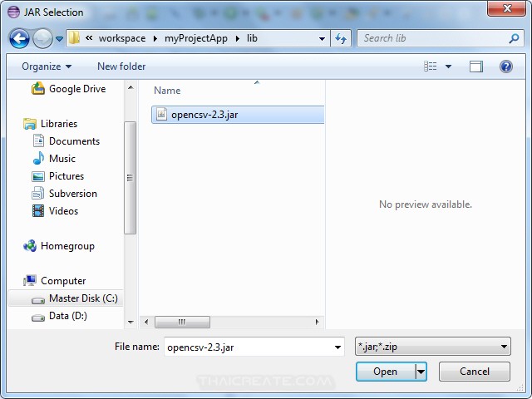Go back with the blue Back arrow

coord(19,38)
